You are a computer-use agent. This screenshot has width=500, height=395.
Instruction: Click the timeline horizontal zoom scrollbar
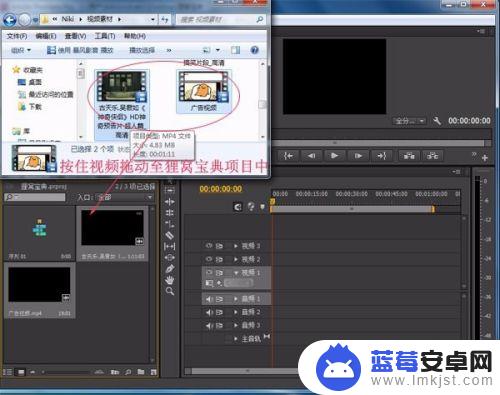247,371
